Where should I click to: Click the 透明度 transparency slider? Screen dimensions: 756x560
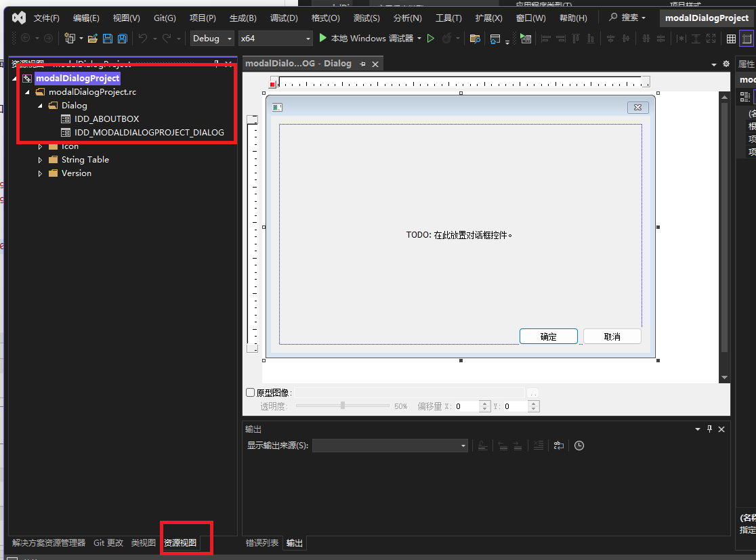(343, 406)
